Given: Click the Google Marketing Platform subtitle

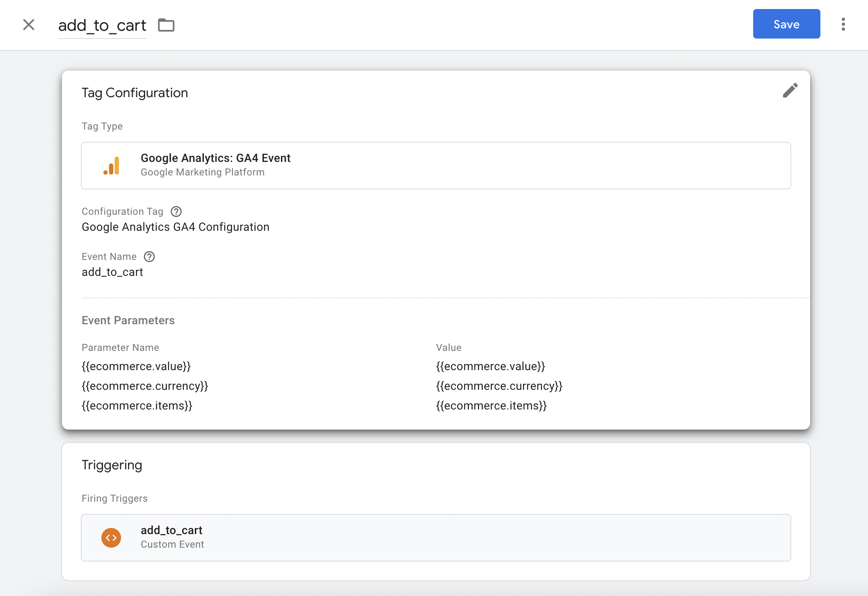Looking at the screenshot, I should coord(203,172).
